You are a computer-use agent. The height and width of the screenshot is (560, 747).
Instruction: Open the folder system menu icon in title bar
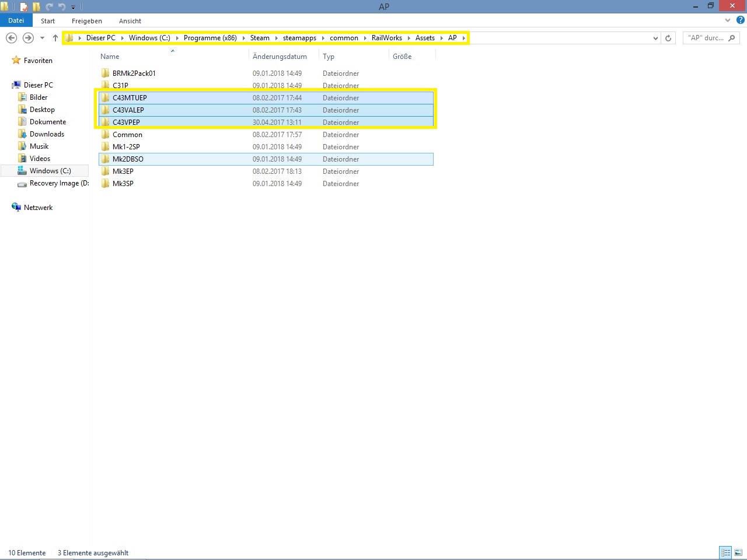coord(5,7)
